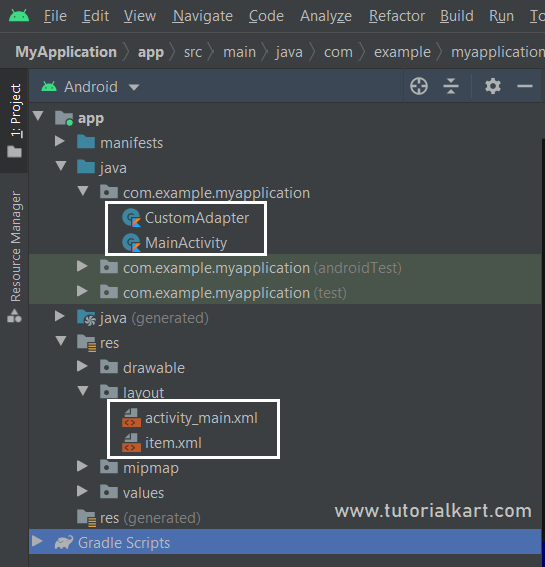This screenshot has width=545, height=567.
Task: Select the CustomAdapter Kotlin class icon
Action: pyautogui.click(x=131, y=218)
